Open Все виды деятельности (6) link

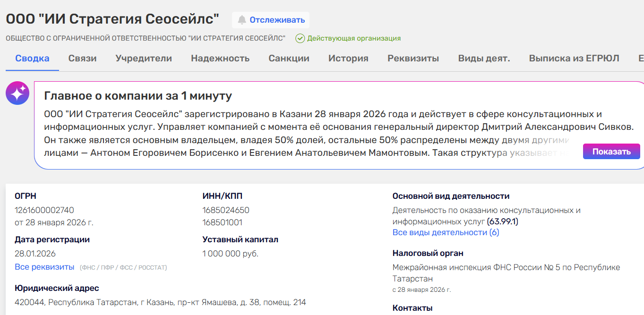(x=446, y=232)
